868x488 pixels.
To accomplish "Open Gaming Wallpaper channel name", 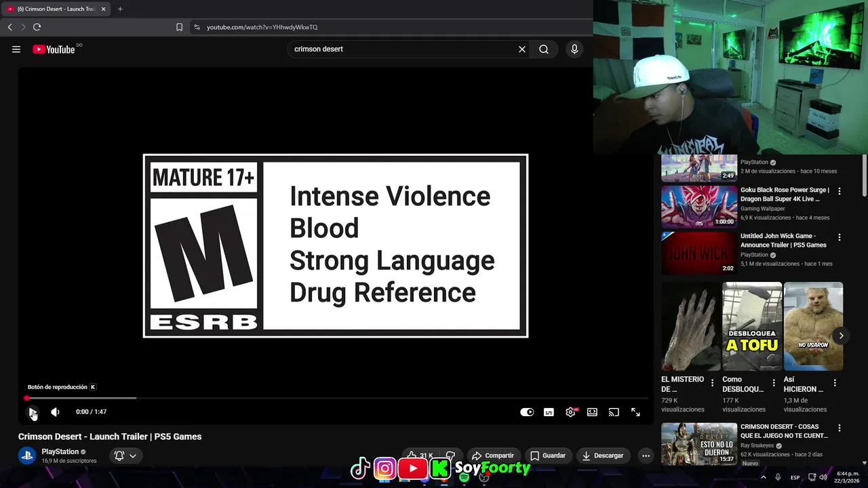I will (x=762, y=209).
